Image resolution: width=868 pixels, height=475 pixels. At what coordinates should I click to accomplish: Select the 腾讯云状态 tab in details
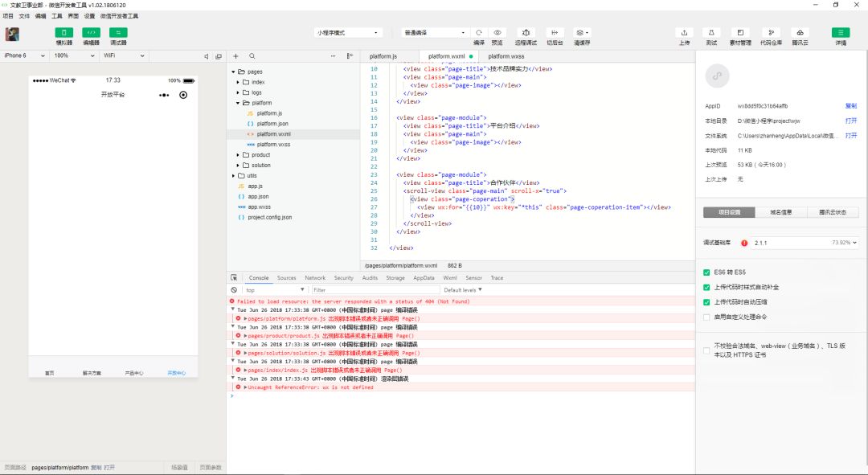tap(833, 212)
